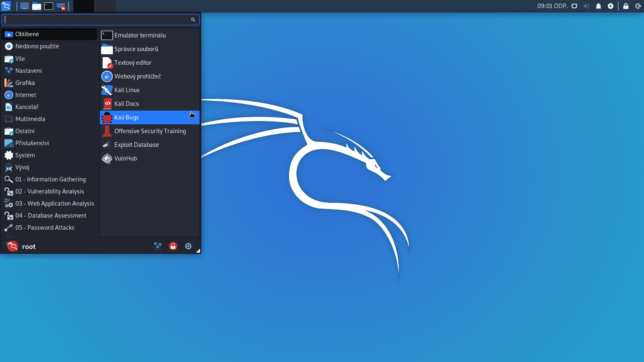644x362 pixels.
Task: Click the Log Out icon in the menu
Action: coord(188,246)
